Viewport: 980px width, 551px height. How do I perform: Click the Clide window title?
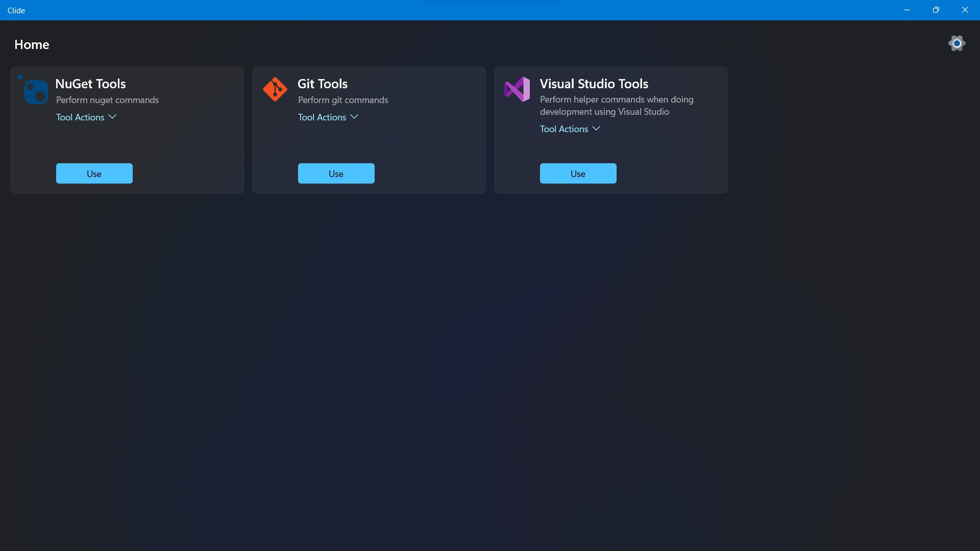pyautogui.click(x=16, y=10)
